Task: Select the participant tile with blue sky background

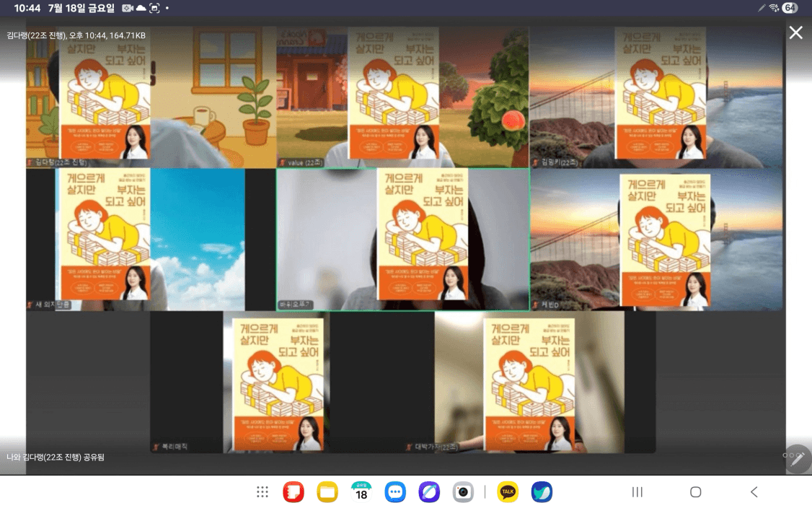Action: click(151, 240)
